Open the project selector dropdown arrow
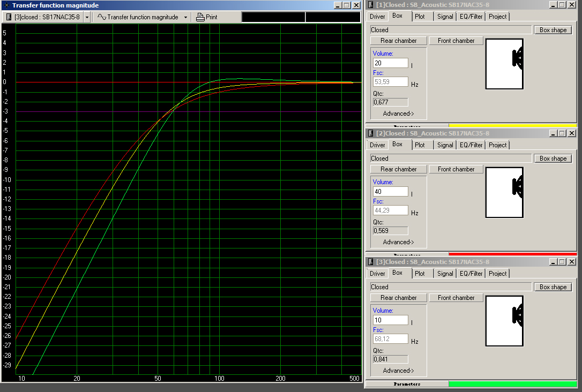The width and height of the screenshot is (582, 392). click(87, 17)
